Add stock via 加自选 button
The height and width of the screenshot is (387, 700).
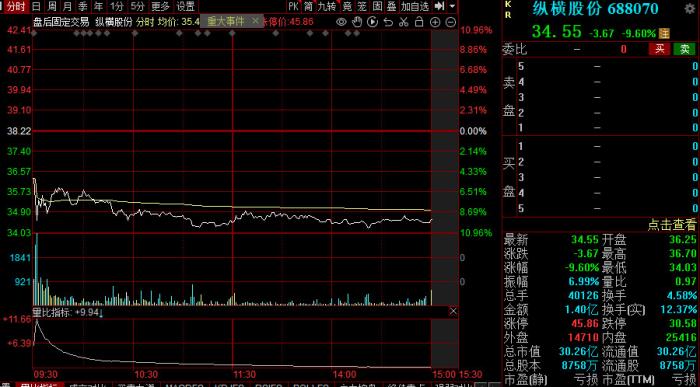pyautogui.click(x=415, y=6)
